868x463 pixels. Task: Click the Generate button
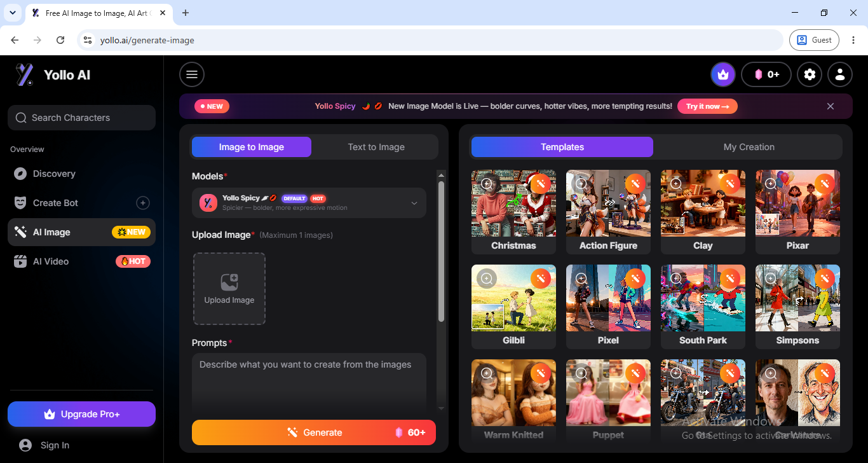coord(314,432)
